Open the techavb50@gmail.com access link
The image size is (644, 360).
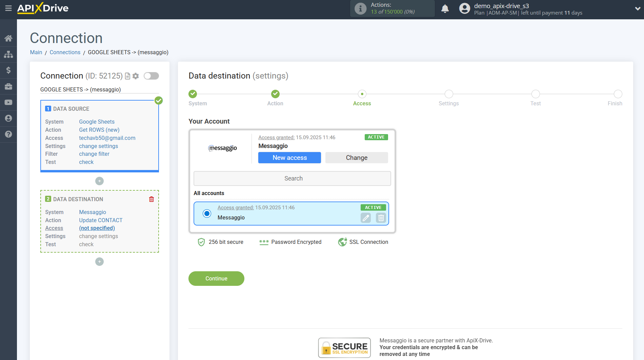107,138
